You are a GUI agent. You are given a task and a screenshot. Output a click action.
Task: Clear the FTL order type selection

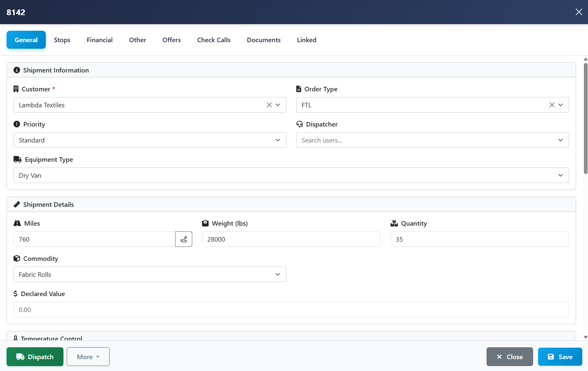[x=552, y=105]
